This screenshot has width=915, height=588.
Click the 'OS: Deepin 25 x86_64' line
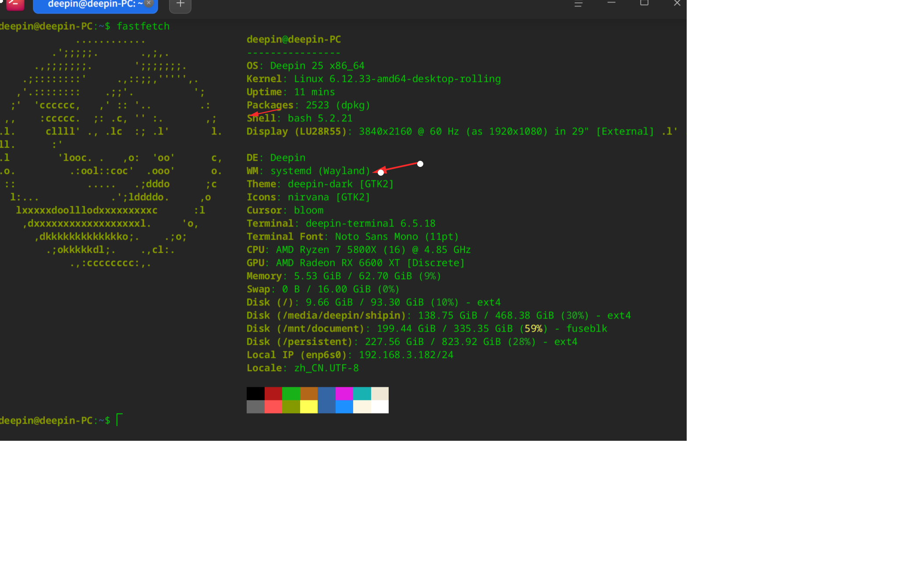(x=305, y=66)
